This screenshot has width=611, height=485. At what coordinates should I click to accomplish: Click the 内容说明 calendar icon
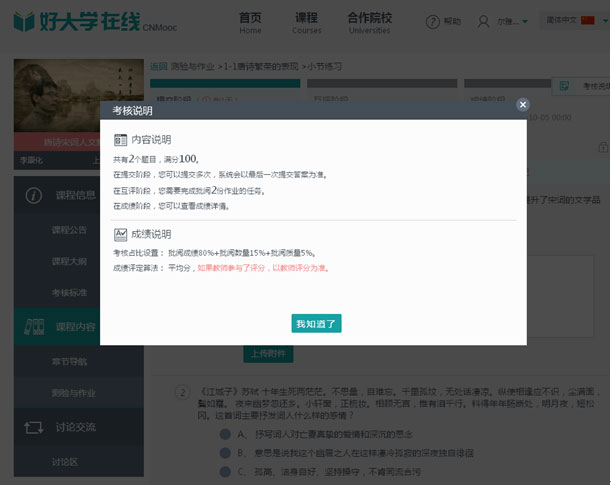pos(120,140)
